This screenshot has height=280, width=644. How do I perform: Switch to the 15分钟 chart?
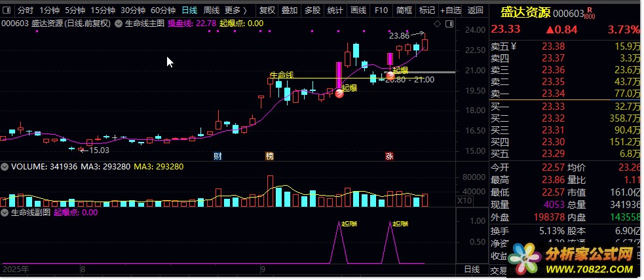(x=103, y=10)
